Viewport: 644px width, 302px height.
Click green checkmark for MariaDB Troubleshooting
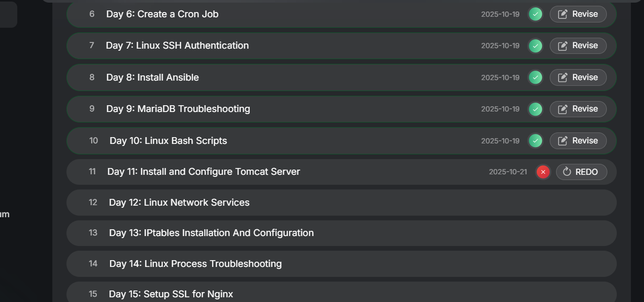click(x=535, y=109)
